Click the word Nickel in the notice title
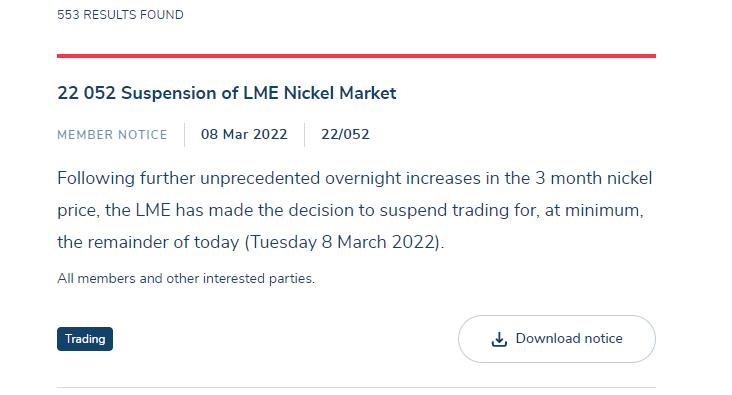Screen dimensions: 732x395 [x=309, y=93]
